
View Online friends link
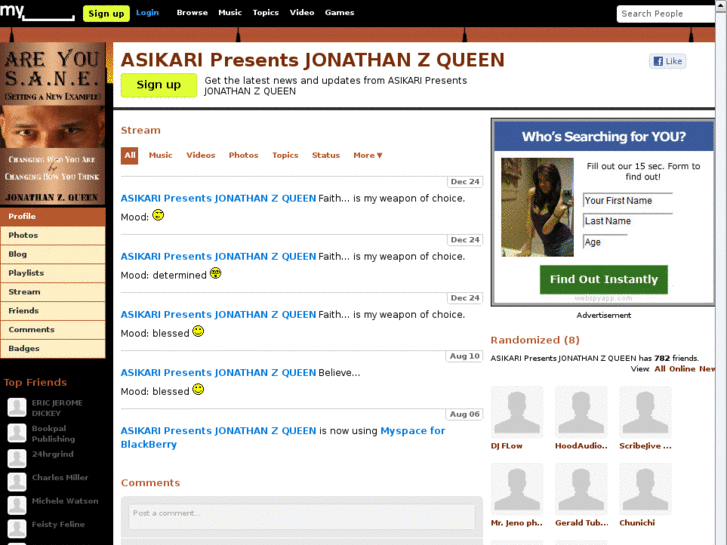tap(682, 369)
